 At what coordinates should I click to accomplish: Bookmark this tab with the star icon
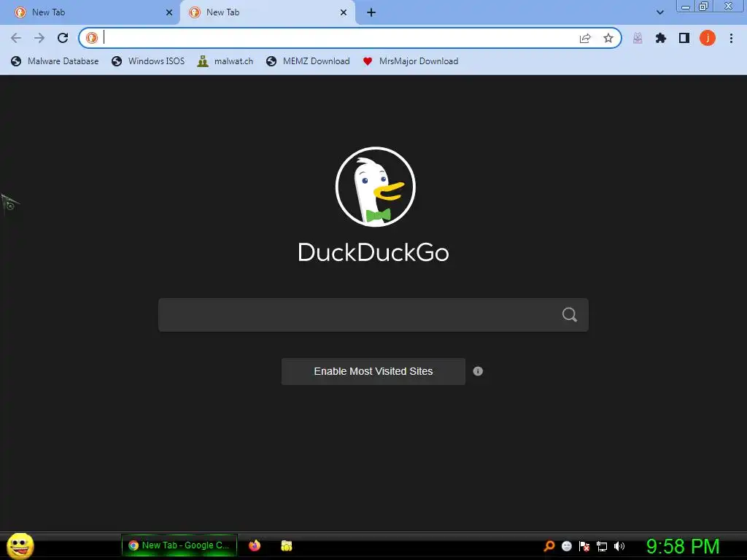point(608,38)
